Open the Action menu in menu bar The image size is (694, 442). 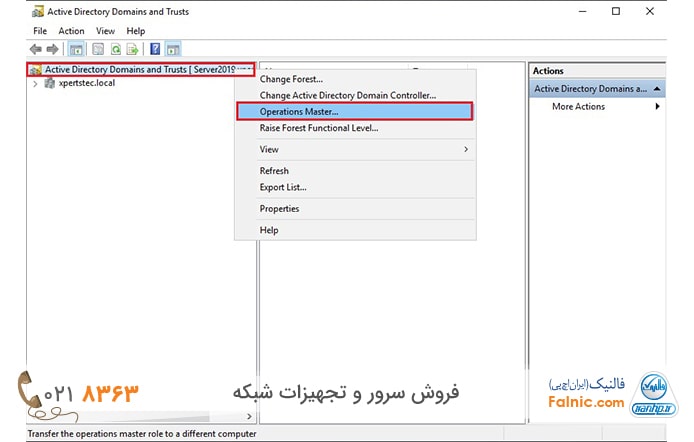71,31
